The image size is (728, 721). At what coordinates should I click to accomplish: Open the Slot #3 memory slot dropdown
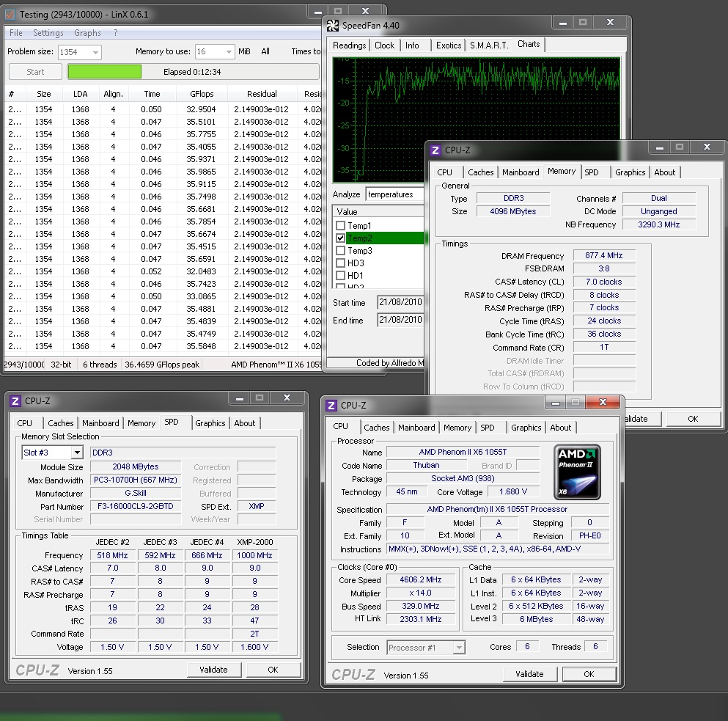(77, 453)
